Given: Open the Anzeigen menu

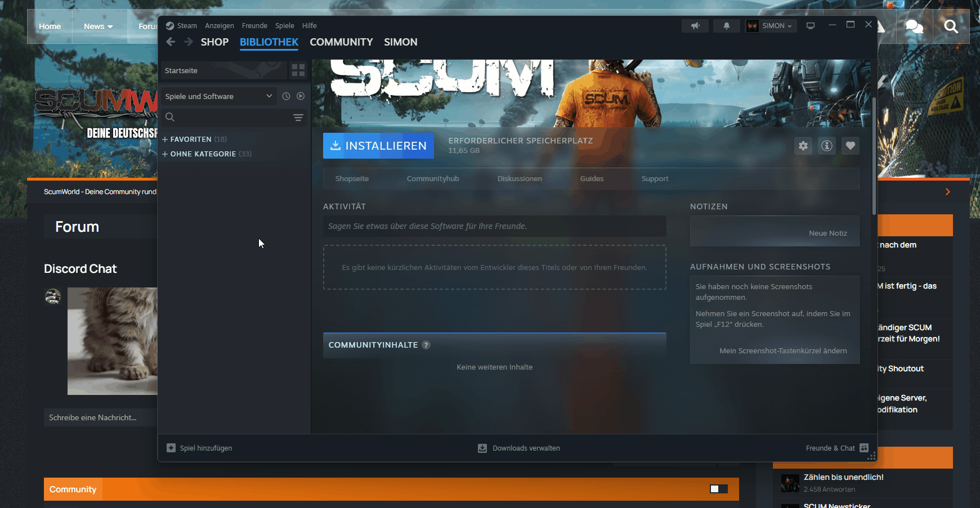Looking at the screenshot, I should click(x=219, y=26).
